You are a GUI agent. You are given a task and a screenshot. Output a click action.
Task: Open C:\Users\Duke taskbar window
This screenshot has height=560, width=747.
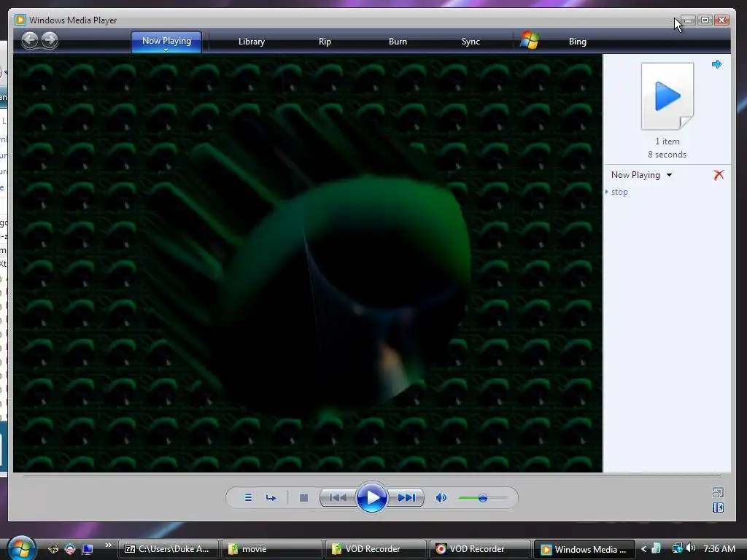pyautogui.click(x=169, y=549)
